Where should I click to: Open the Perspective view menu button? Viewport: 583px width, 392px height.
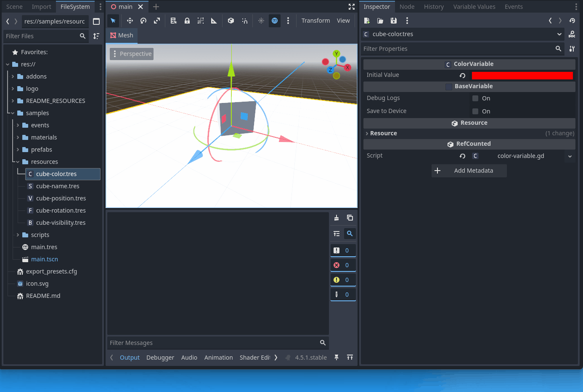132,54
